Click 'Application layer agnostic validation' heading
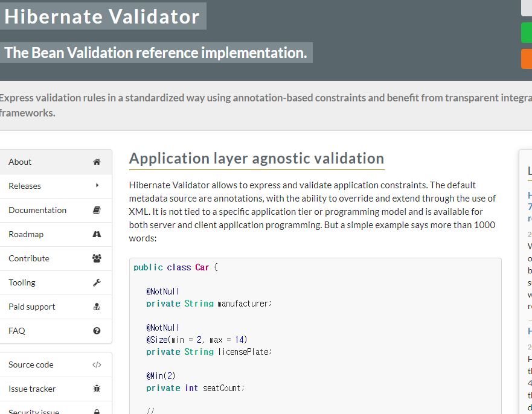The width and height of the screenshot is (532, 414). tap(257, 158)
